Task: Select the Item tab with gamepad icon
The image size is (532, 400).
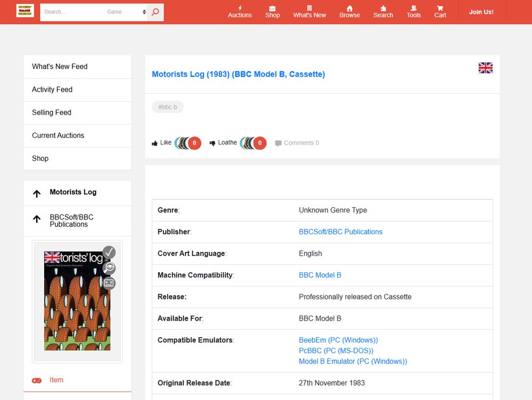Action: (77, 380)
